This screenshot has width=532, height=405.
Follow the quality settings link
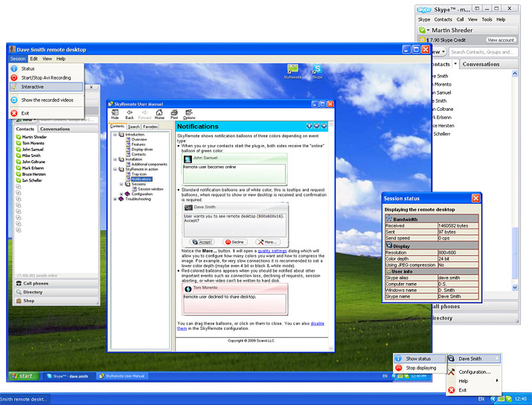click(x=272, y=251)
